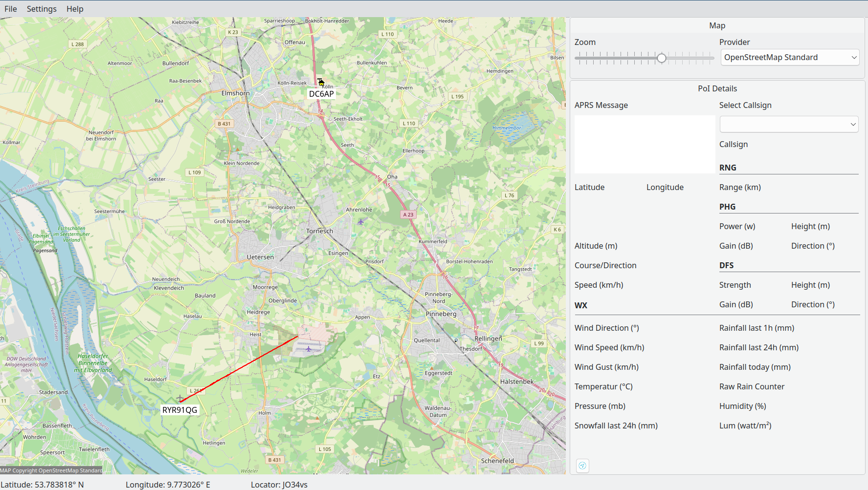Viewport: 868px width, 490px height.
Task: Click the MAP Copyright OpenStreetMap Standard notice
Action: pos(51,470)
